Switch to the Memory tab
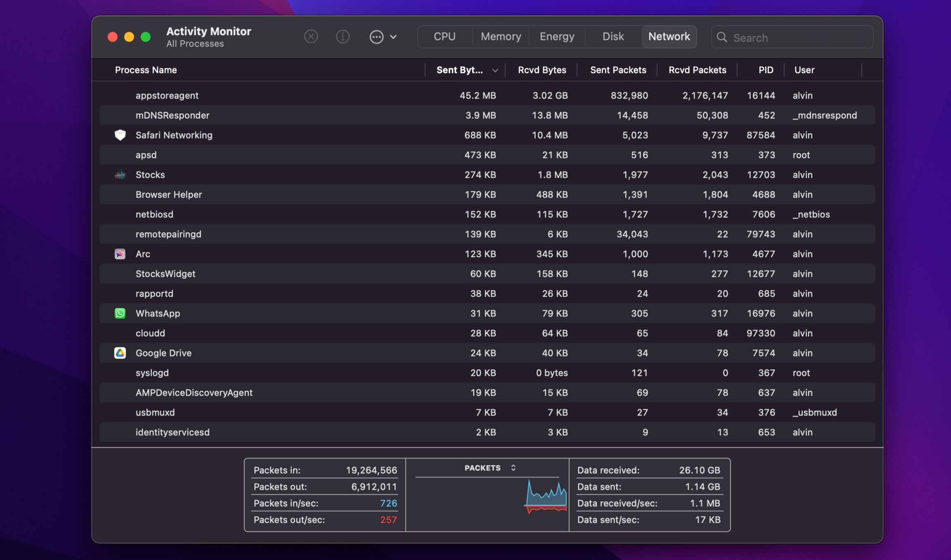 coord(500,36)
